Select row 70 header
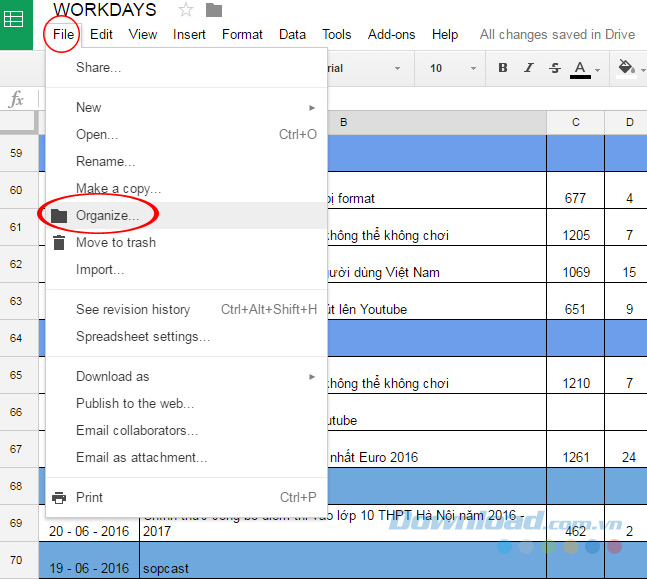Image resolution: width=647 pixels, height=579 pixels. click(19, 560)
